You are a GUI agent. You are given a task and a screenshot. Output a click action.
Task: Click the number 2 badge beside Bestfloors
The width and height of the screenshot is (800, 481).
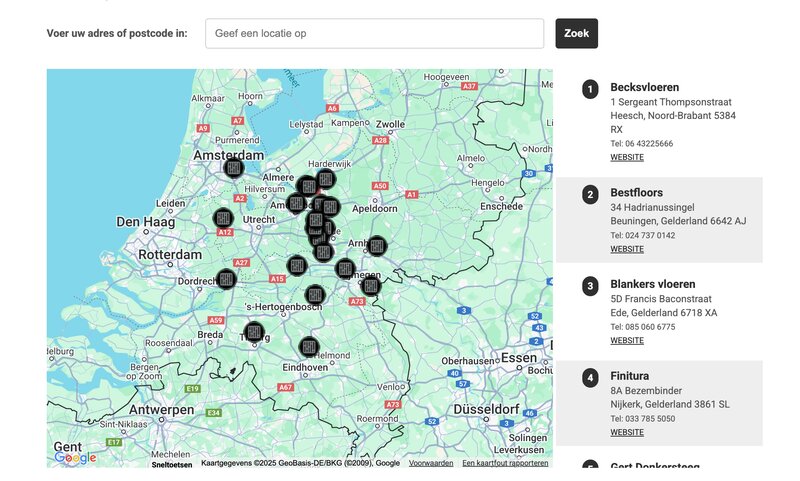(590, 194)
